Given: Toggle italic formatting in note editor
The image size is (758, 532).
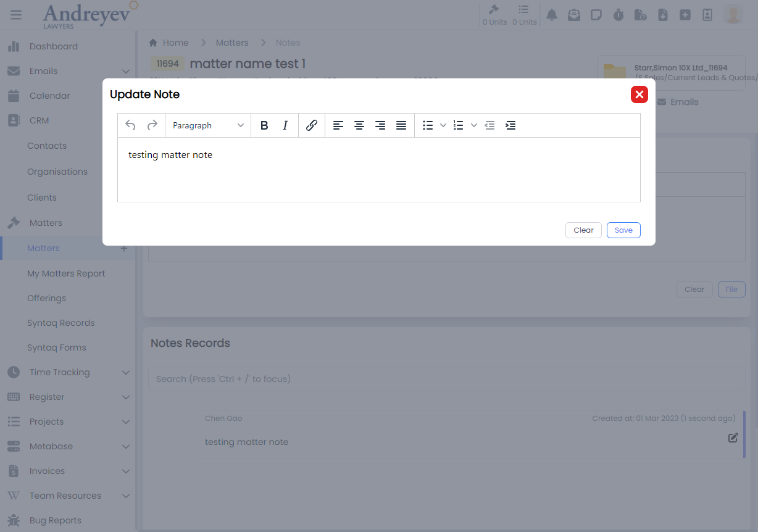Looking at the screenshot, I should click(285, 125).
